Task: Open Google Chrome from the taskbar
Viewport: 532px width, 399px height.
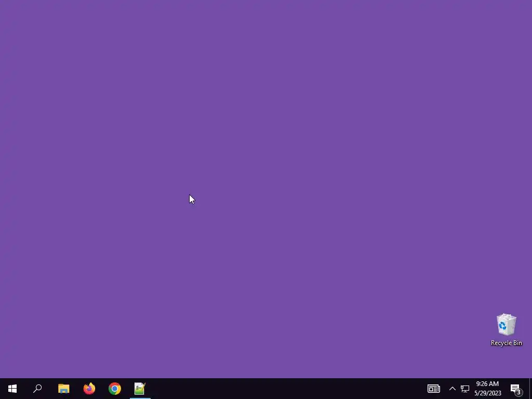Action: click(x=115, y=389)
